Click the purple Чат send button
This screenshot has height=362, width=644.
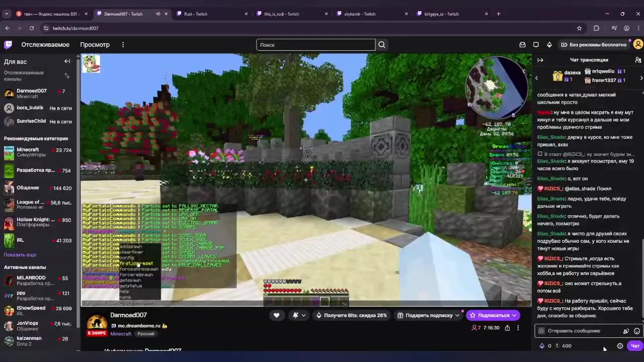[635, 346]
